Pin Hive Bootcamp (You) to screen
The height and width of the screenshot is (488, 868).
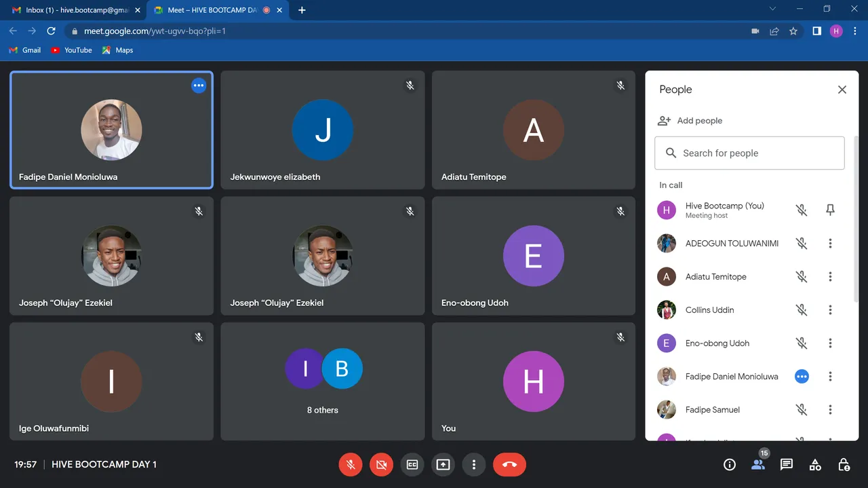click(x=830, y=210)
